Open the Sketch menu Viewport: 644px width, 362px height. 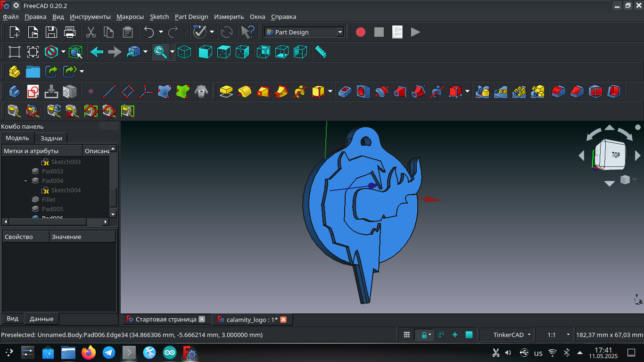coord(159,16)
